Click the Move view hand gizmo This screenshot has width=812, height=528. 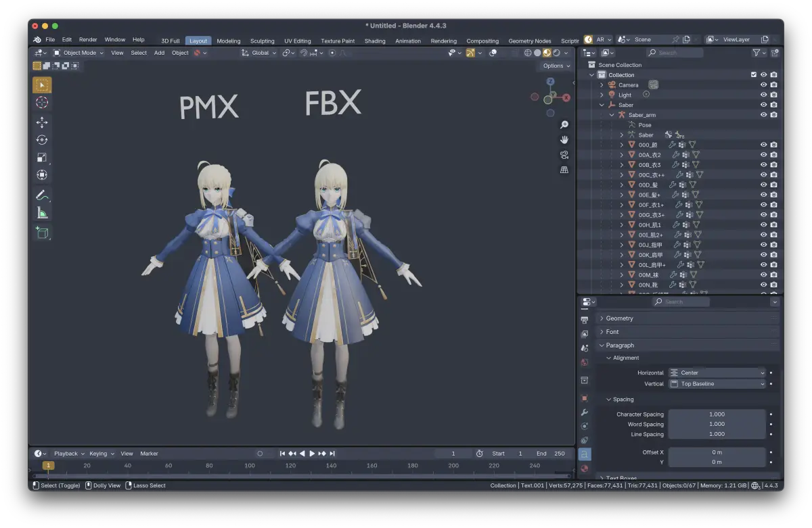coord(564,140)
